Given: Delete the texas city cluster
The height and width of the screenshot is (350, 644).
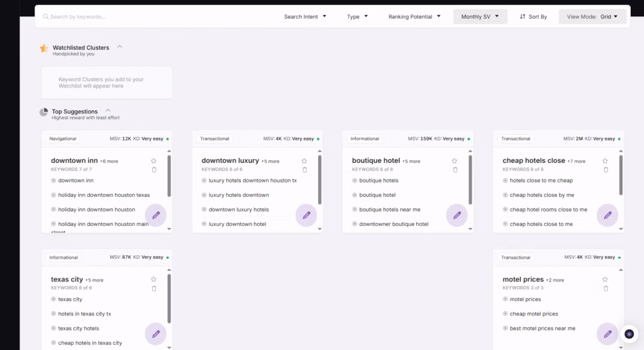Looking at the screenshot, I should tap(154, 288).
